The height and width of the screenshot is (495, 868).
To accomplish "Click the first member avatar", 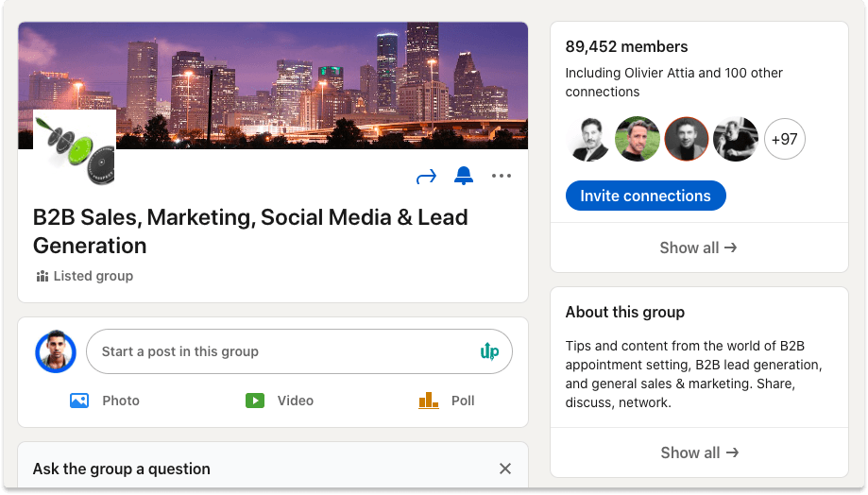I will 588,140.
